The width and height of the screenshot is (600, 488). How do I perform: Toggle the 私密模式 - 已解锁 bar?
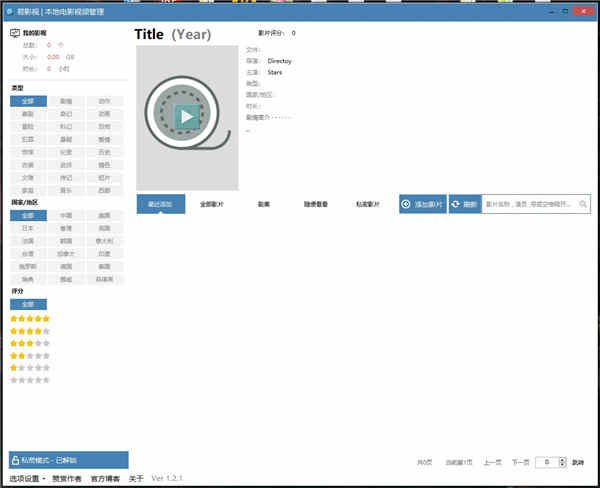(x=68, y=460)
